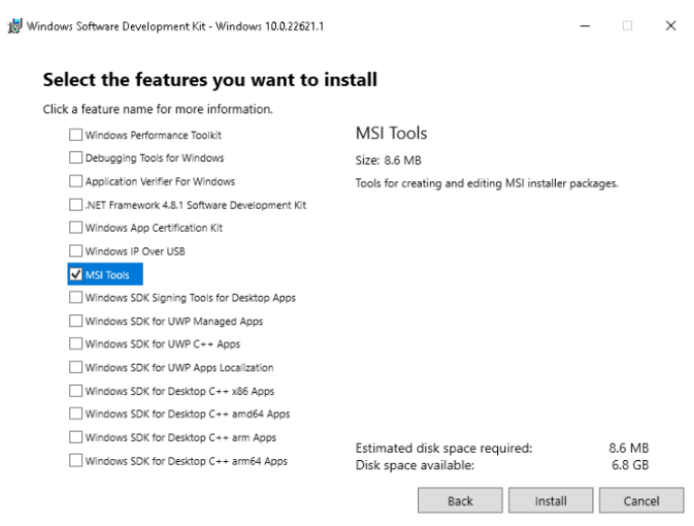The height and width of the screenshot is (526, 694).
Task: Cancel the SDK installation
Action: [x=641, y=501]
